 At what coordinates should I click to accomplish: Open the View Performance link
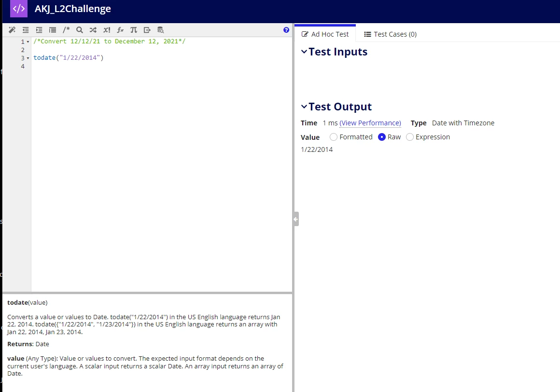coord(370,123)
